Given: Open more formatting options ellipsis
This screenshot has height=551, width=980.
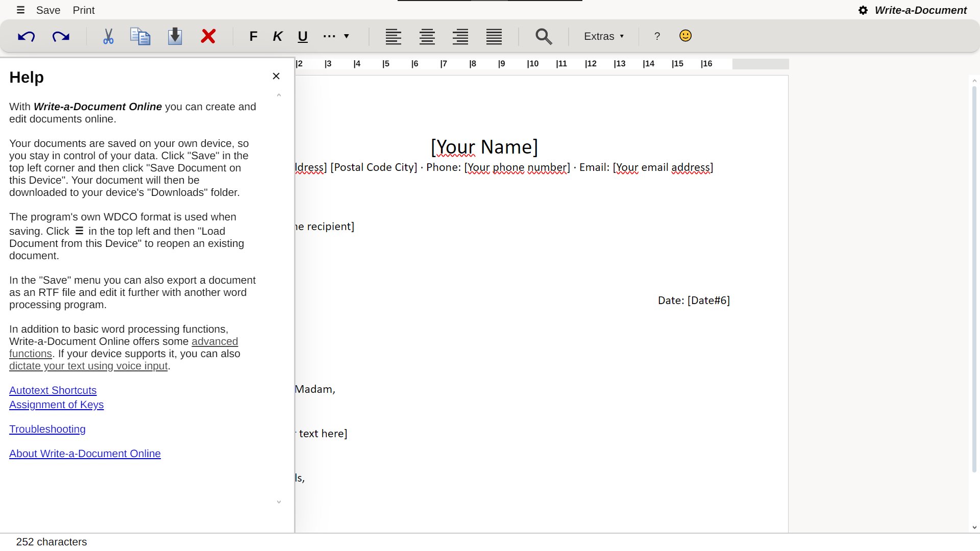Looking at the screenshot, I should point(329,36).
